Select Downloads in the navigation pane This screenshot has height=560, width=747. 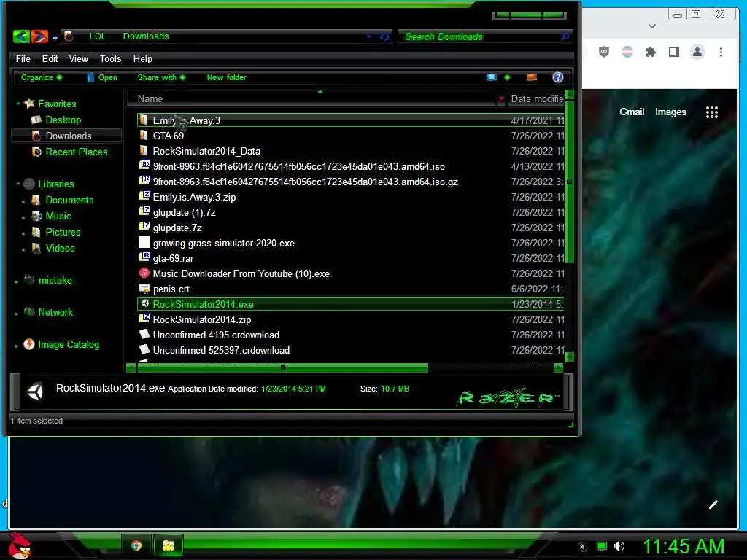coord(68,136)
